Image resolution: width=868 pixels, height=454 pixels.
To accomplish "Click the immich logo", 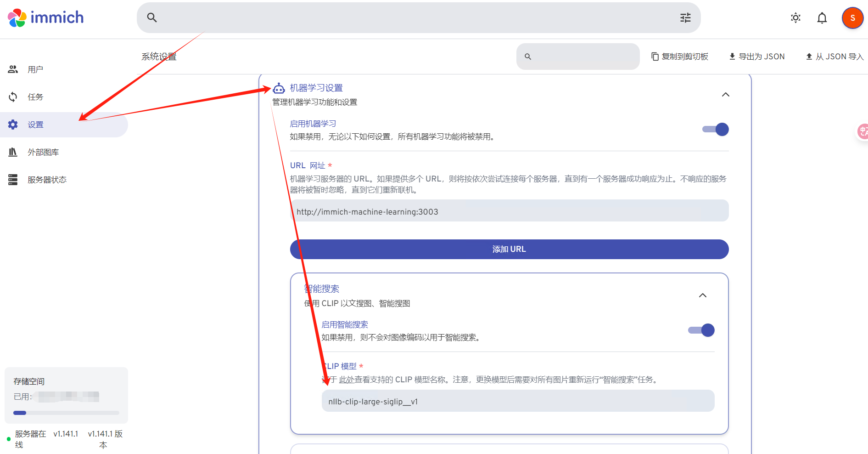I will point(46,18).
